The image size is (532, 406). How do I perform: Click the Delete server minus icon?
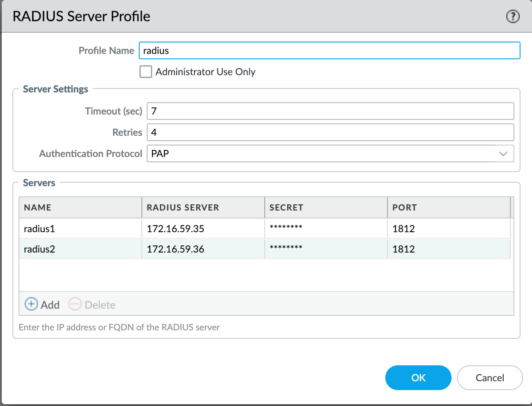tap(75, 304)
